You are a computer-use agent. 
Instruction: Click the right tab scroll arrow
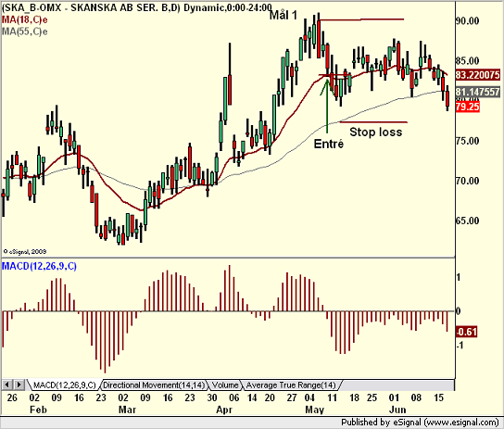[19, 385]
